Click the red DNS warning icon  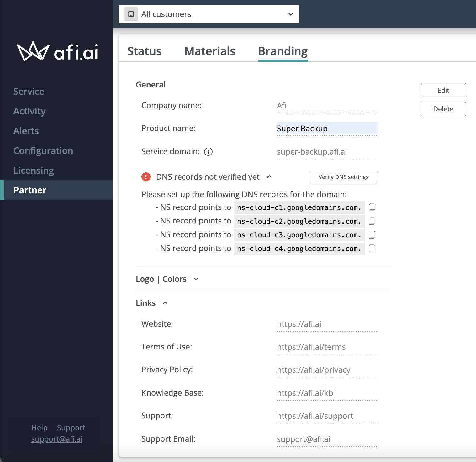coord(146,177)
